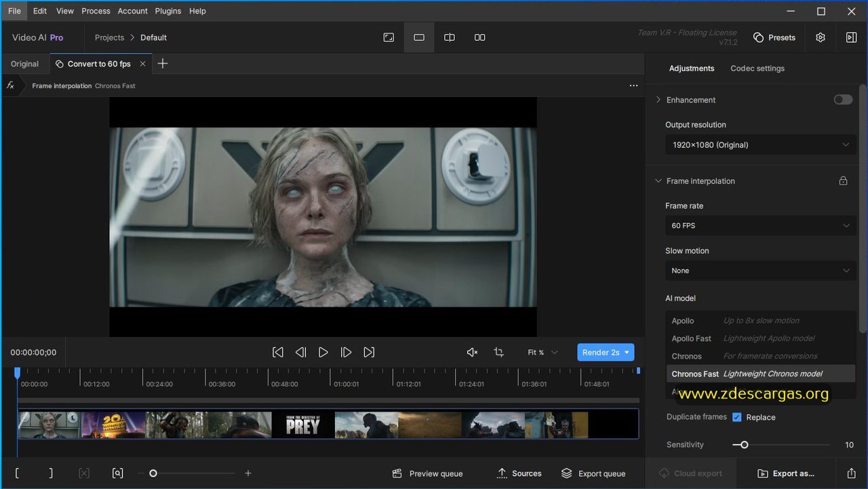Click the fx filters icon
This screenshot has width=868, height=489.
[x=11, y=85]
